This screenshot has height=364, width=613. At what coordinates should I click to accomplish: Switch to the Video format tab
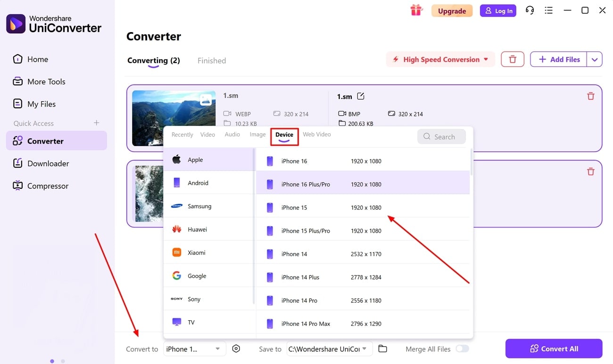click(207, 135)
